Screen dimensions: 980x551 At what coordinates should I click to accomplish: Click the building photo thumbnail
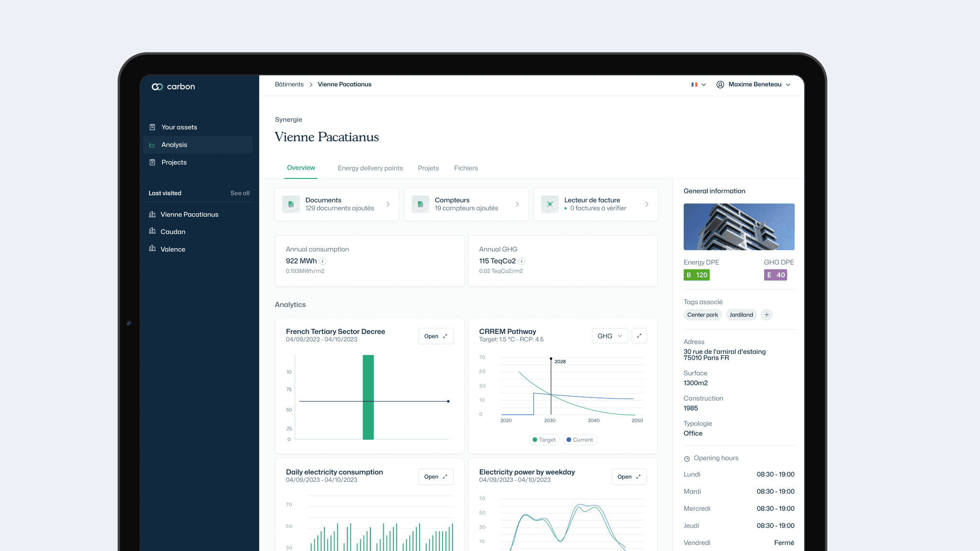tap(739, 227)
